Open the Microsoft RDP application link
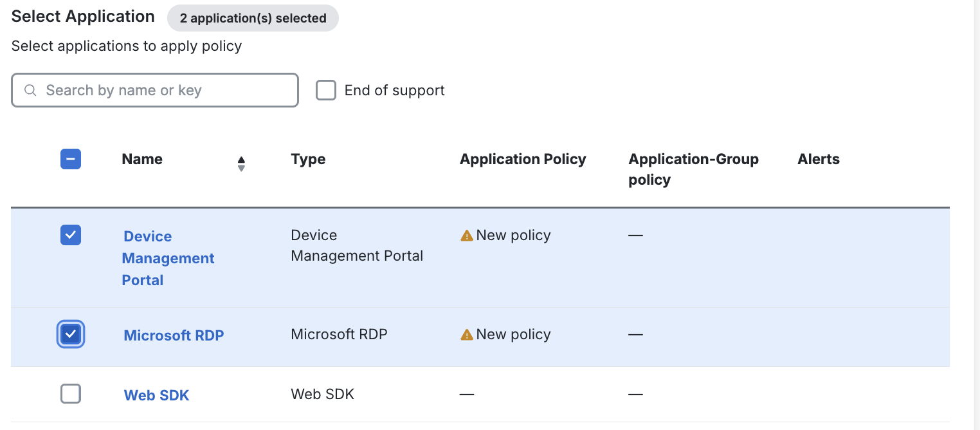The width and height of the screenshot is (980, 430). [x=174, y=335]
